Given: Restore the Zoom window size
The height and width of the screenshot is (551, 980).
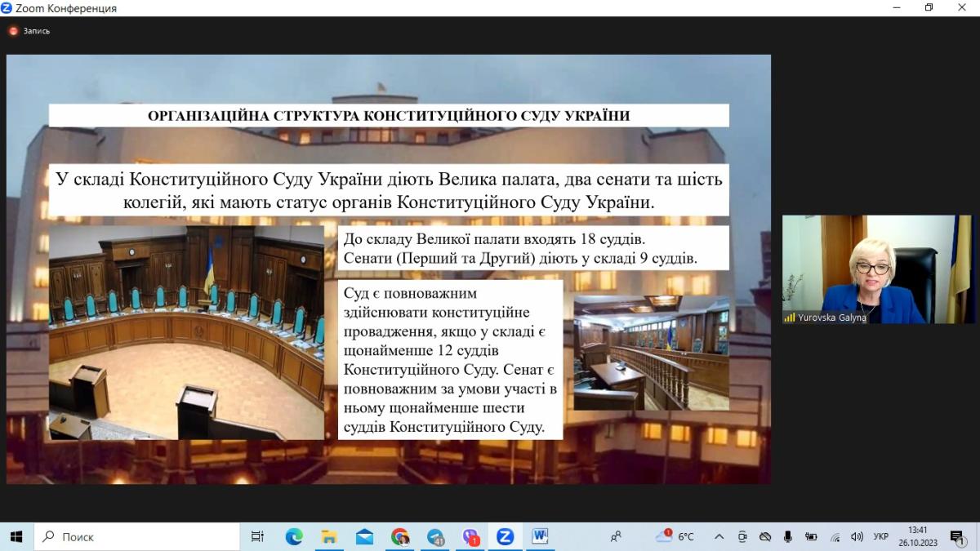Looking at the screenshot, I should tap(929, 7).
